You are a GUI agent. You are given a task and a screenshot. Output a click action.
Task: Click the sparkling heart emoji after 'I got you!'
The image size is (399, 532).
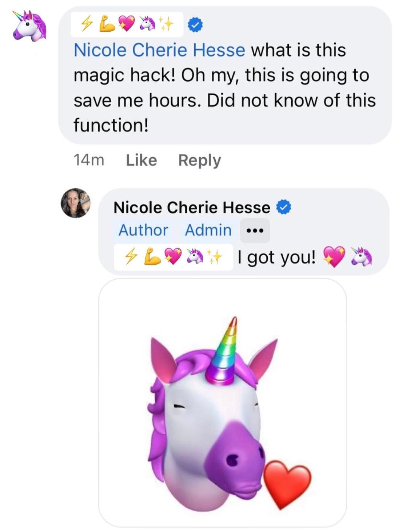[334, 257]
